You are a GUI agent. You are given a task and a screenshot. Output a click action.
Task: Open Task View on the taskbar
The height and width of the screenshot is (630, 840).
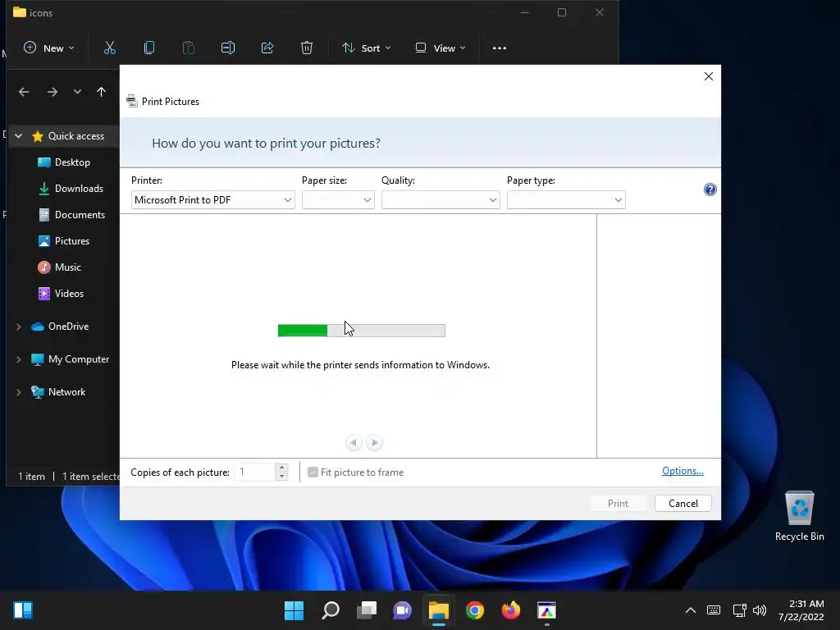coord(367,610)
